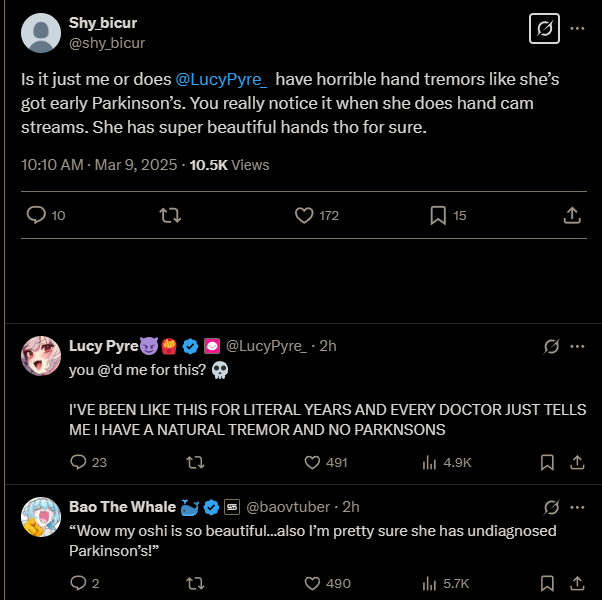The image size is (602, 600).
Task: Open more options on Lucy Pyre's reply
Action: [577, 346]
